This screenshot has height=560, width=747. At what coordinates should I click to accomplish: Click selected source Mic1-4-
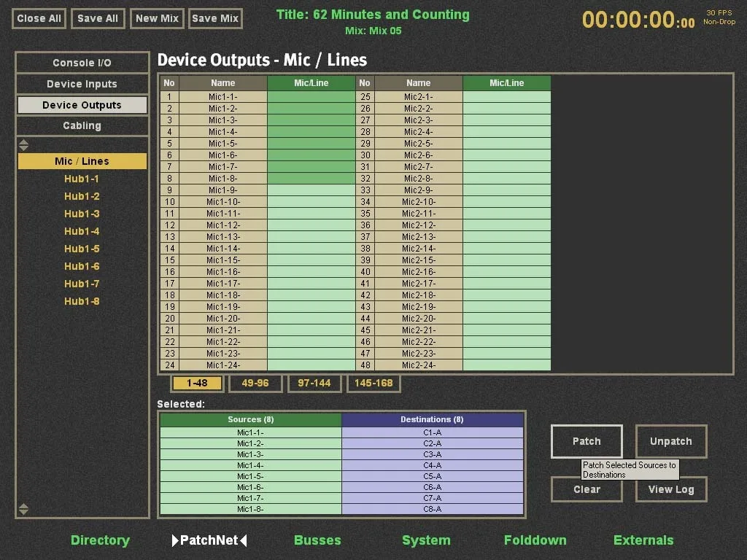(x=251, y=465)
